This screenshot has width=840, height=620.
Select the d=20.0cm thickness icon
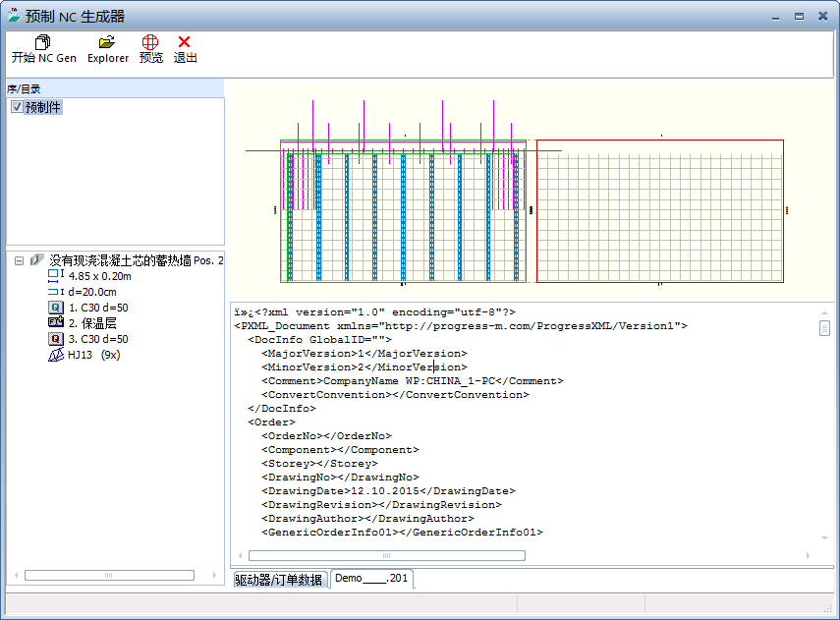(56, 292)
